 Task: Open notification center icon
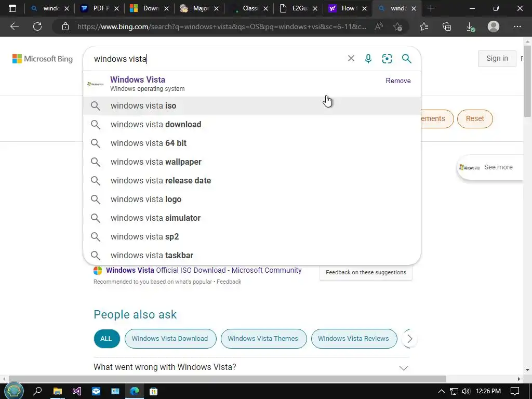point(515,391)
